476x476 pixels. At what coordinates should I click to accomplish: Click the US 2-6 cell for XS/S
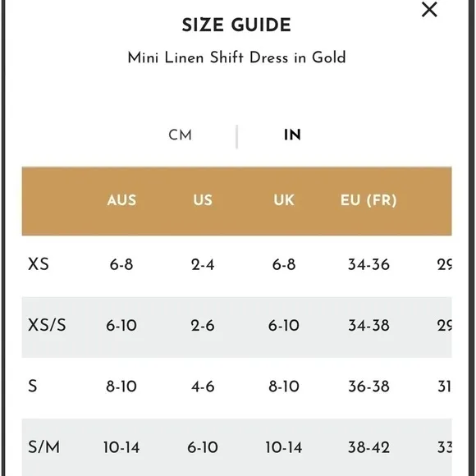point(203,326)
